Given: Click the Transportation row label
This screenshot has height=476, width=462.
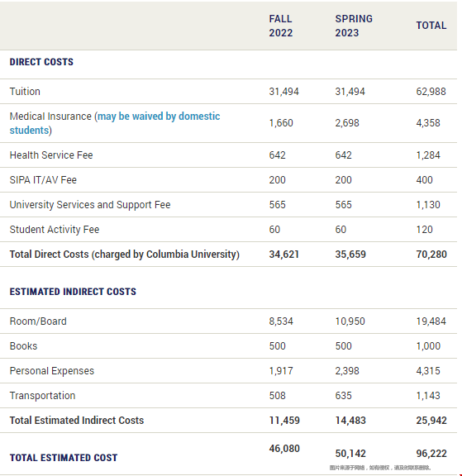Looking at the screenshot, I should (x=42, y=396).
